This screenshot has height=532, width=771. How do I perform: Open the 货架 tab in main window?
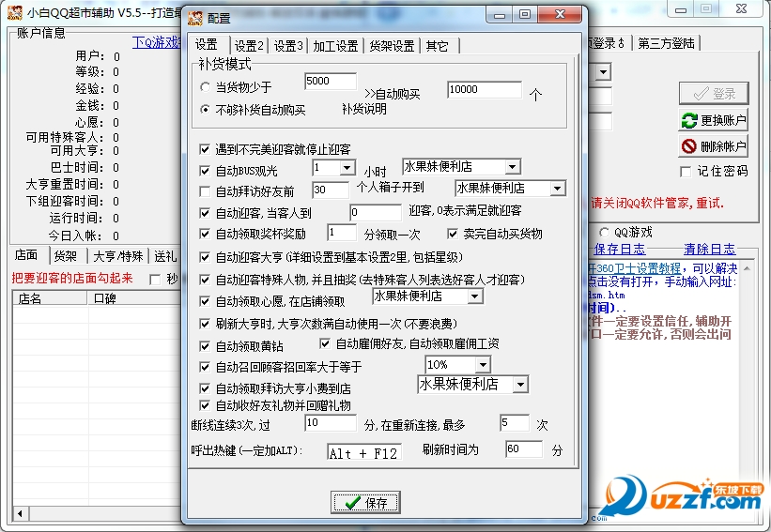[x=66, y=256]
